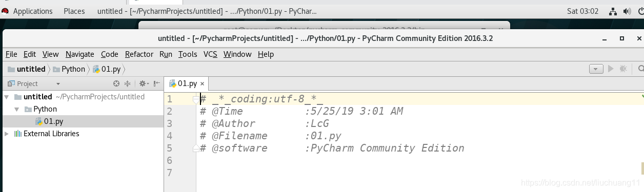Select the 01.py editor tab
The height and width of the screenshot is (192, 644).
pyautogui.click(x=187, y=83)
